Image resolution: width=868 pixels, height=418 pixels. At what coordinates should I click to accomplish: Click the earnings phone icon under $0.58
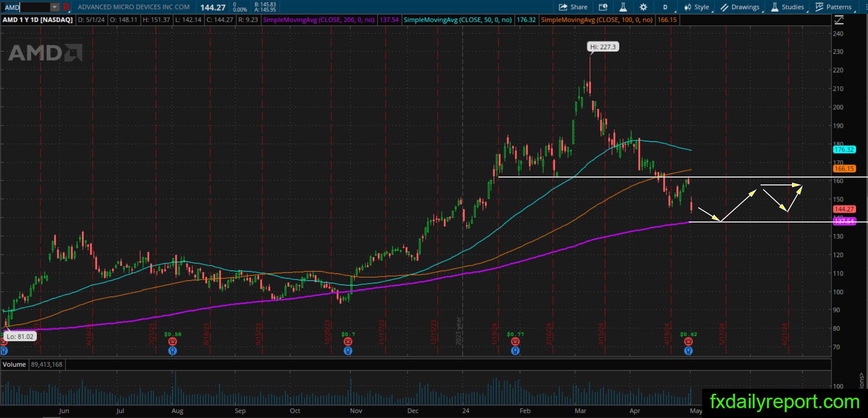(x=173, y=342)
